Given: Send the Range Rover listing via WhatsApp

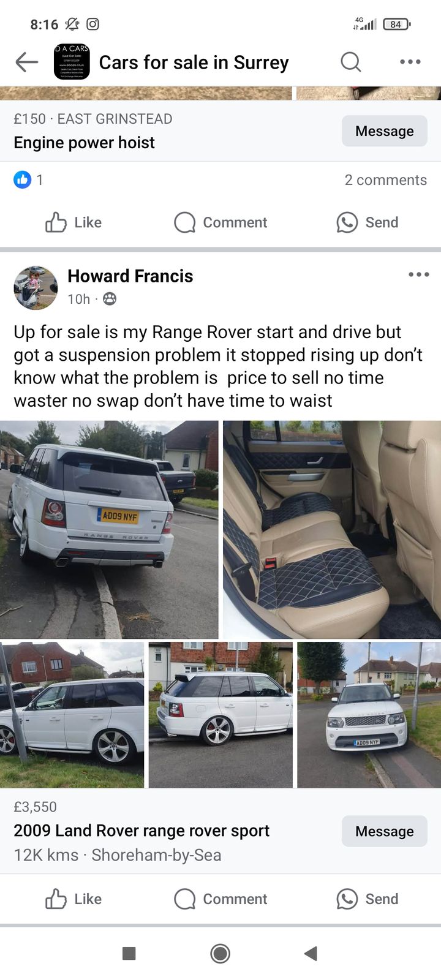Looking at the screenshot, I should tap(367, 899).
